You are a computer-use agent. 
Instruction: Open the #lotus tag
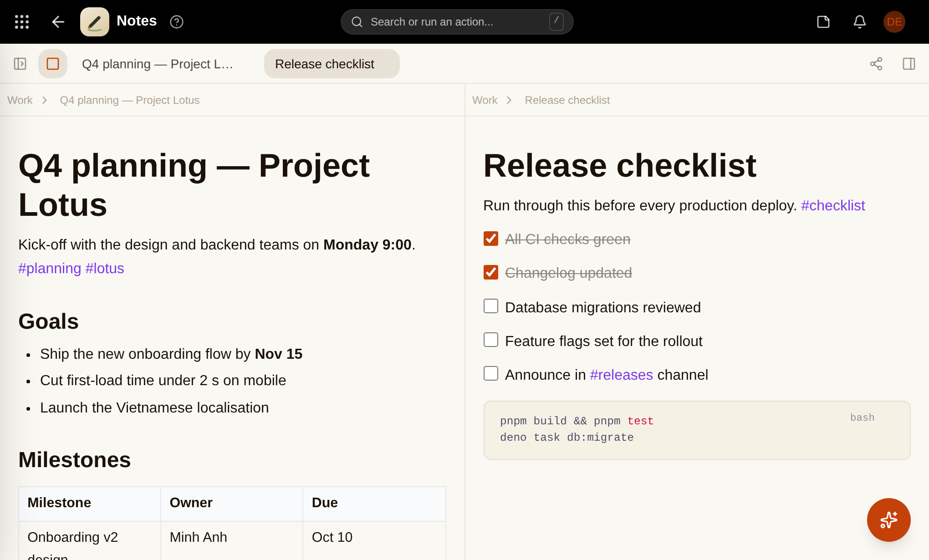click(105, 269)
